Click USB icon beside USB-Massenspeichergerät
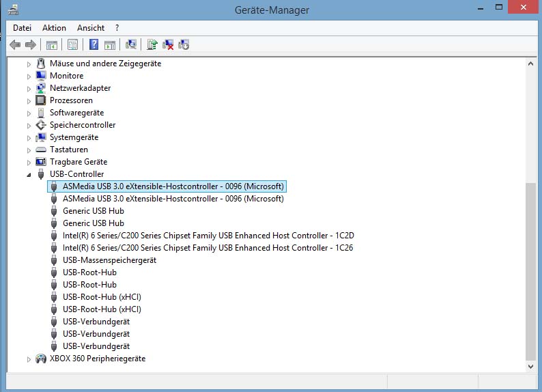The width and height of the screenshot is (542, 392). click(x=54, y=260)
